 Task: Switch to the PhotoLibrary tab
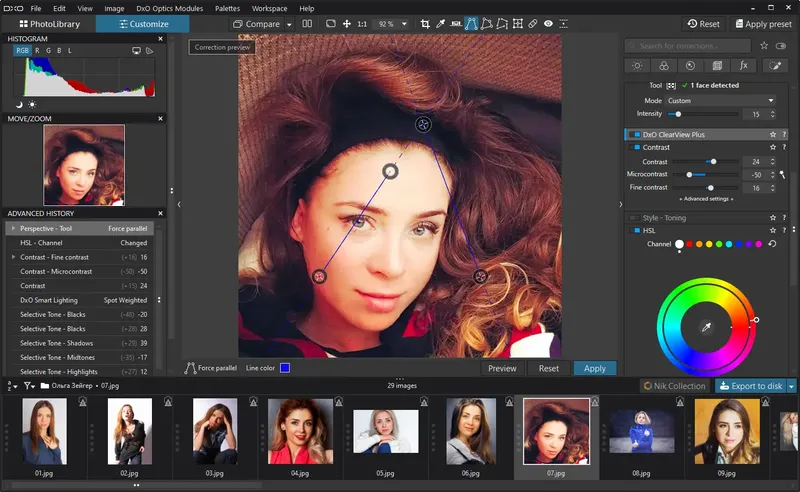click(48, 24)
